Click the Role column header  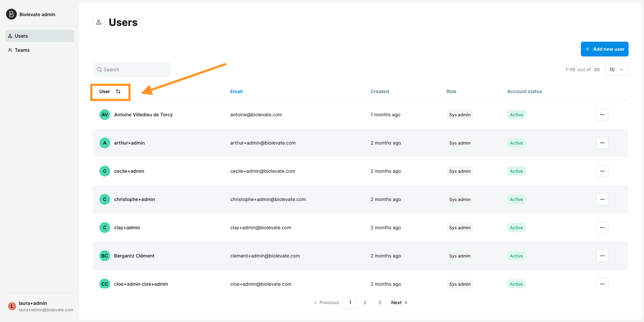coord(451,91)
